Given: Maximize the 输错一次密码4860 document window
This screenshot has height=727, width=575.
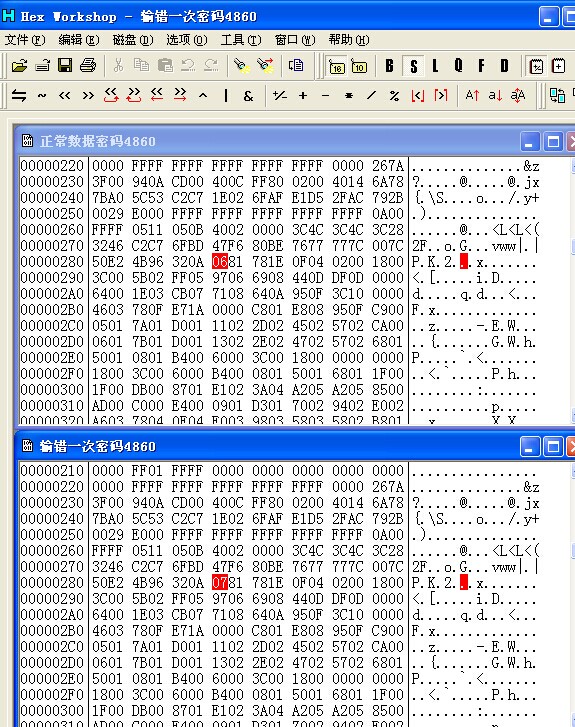Looking at the screenshot, I should point(553,447).
